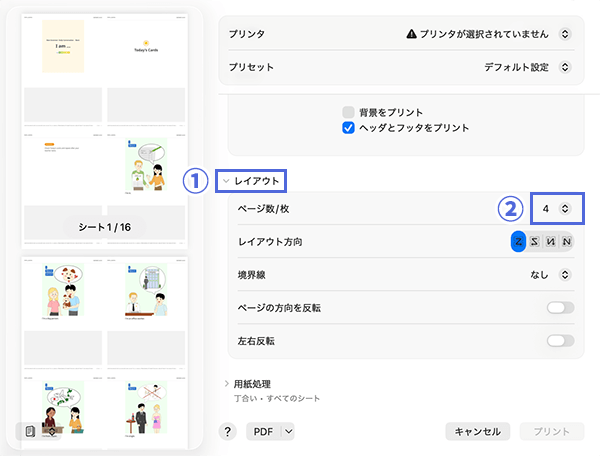Uncheck the ヘッダとフッタをプリント checkbox
This screenshot has height=456, width=600.
coord(348,128)
